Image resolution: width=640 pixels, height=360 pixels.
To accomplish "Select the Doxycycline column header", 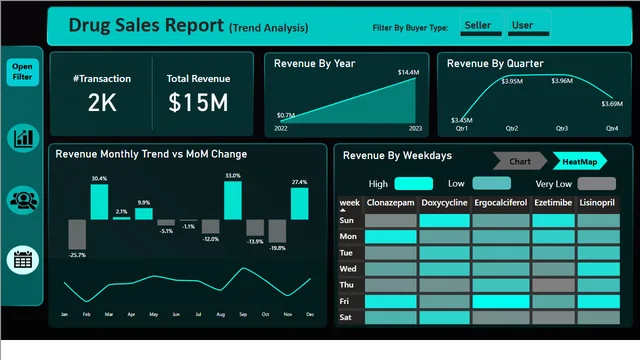I will (x=444, y=203).
